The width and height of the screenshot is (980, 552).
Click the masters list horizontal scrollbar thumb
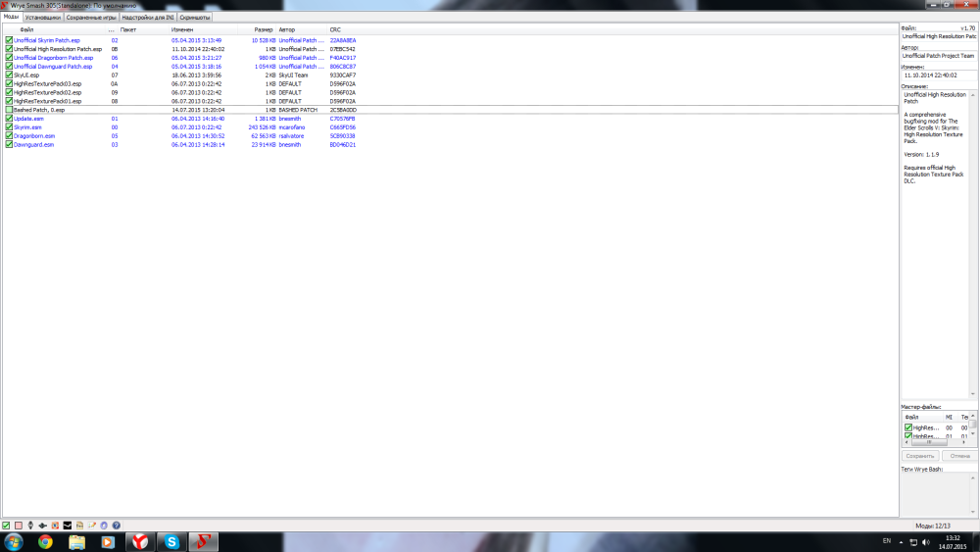tap(929, 442)
